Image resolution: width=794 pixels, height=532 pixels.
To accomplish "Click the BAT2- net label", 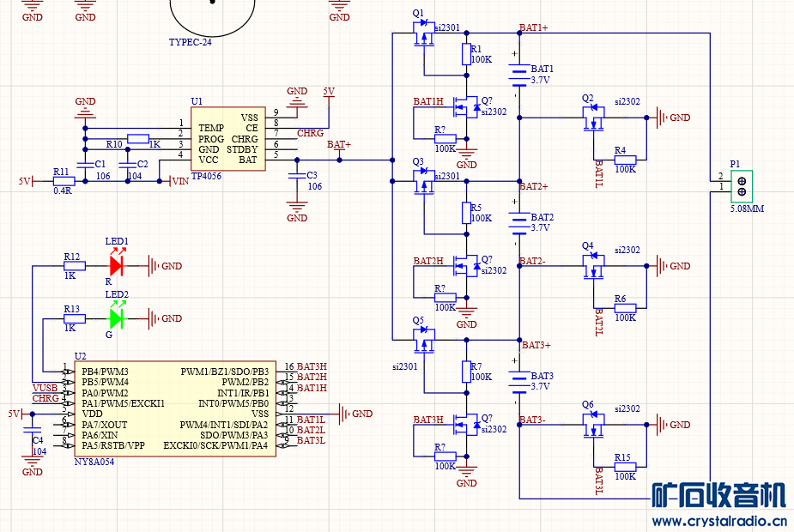I will point(532,261).
